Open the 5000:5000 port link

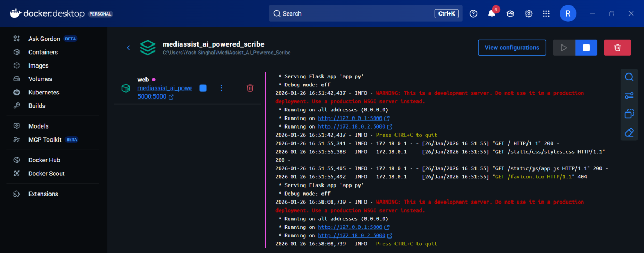152,97
